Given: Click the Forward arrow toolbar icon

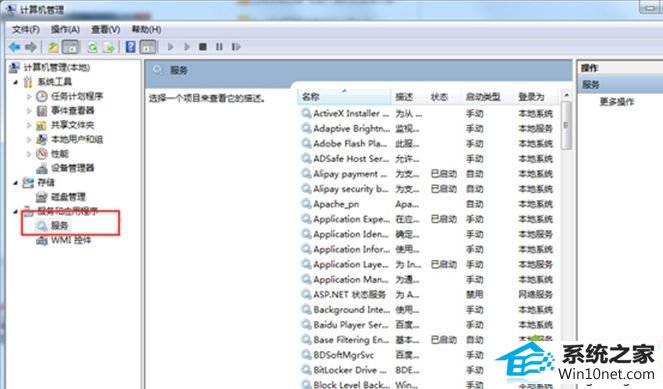Looking at the screenshot, I should [x=31, y=47].
